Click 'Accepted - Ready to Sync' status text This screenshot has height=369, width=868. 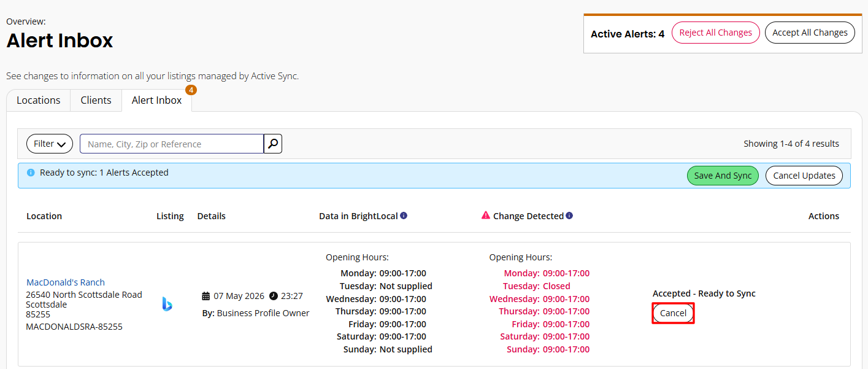[x=704, y=293]
